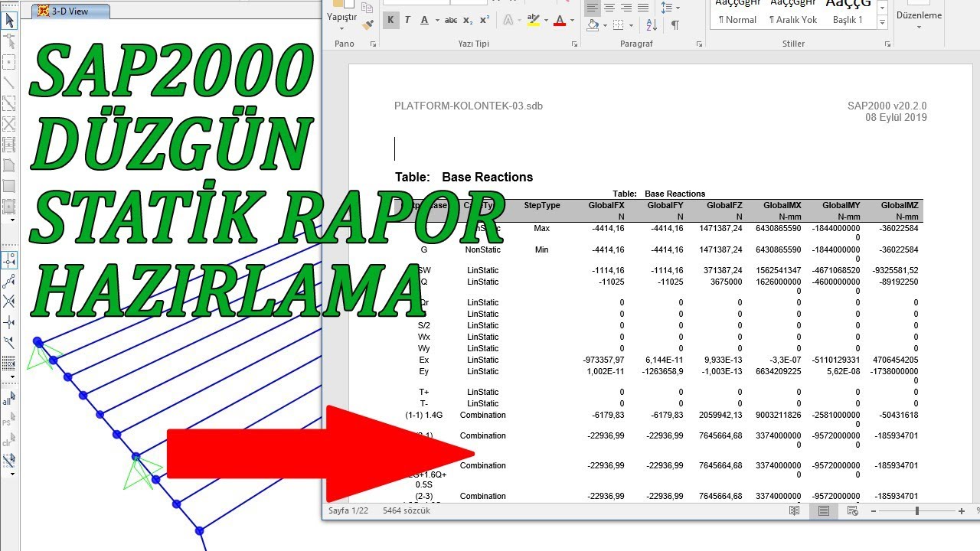Apply yellow text highlight color

click(x=534, y=21)
